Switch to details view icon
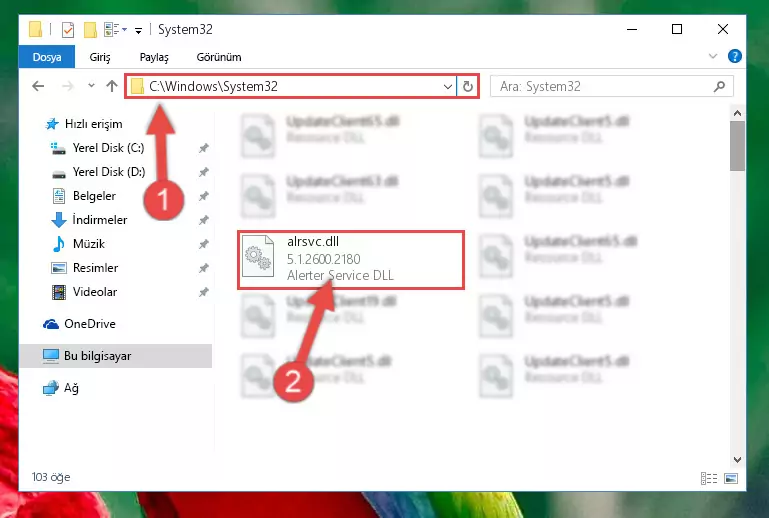769x518 pixels. pos(709,478)
